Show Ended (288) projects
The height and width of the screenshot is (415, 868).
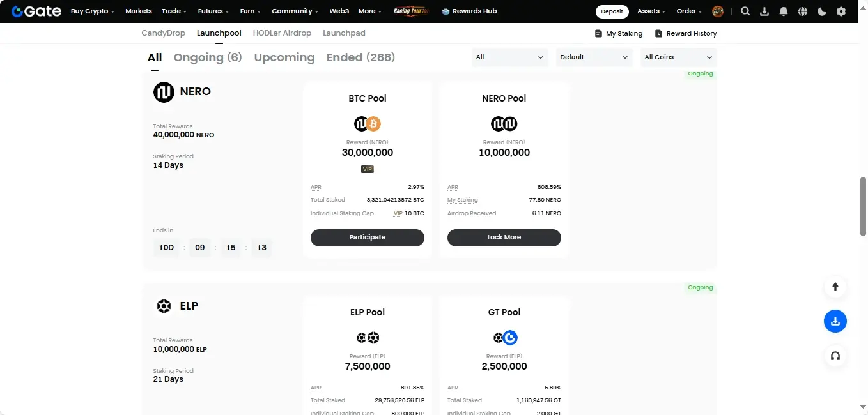coord(360,57)
